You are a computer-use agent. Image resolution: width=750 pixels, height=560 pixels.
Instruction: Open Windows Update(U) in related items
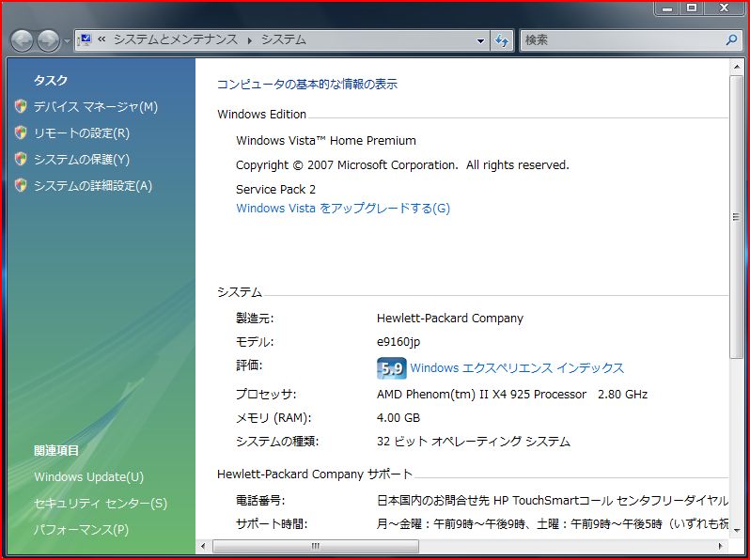tap(88, 476)
